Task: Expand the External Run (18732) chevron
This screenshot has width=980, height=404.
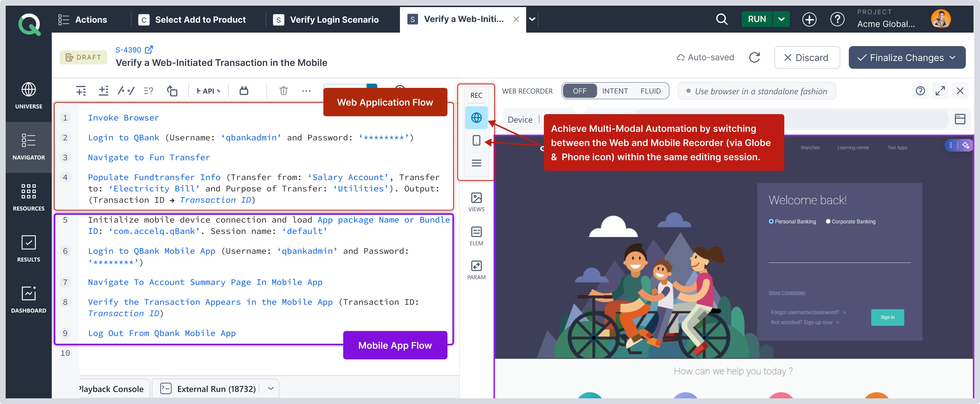Action: (x=271, y=388)
